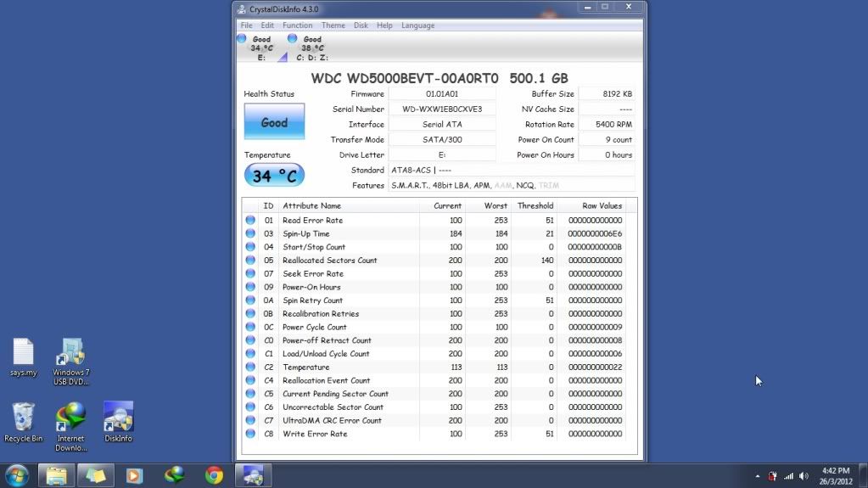
Task: Click the volume speaker icon in system tray
Action: (x=803, y=476)
